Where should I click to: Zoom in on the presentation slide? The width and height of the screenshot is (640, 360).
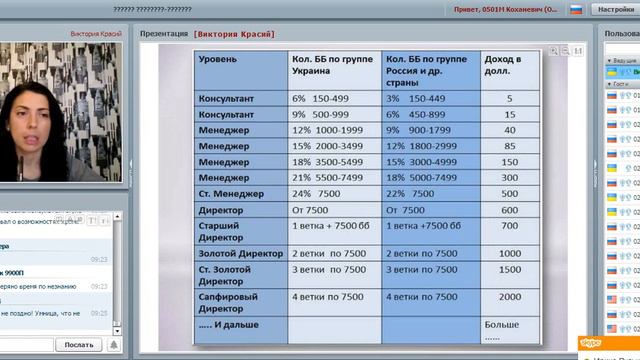click(554, 51)
